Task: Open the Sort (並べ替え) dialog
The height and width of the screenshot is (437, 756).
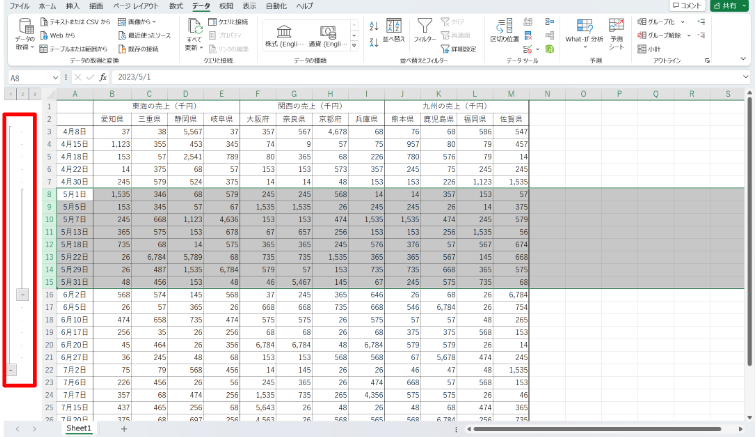Action: point(394,30)
